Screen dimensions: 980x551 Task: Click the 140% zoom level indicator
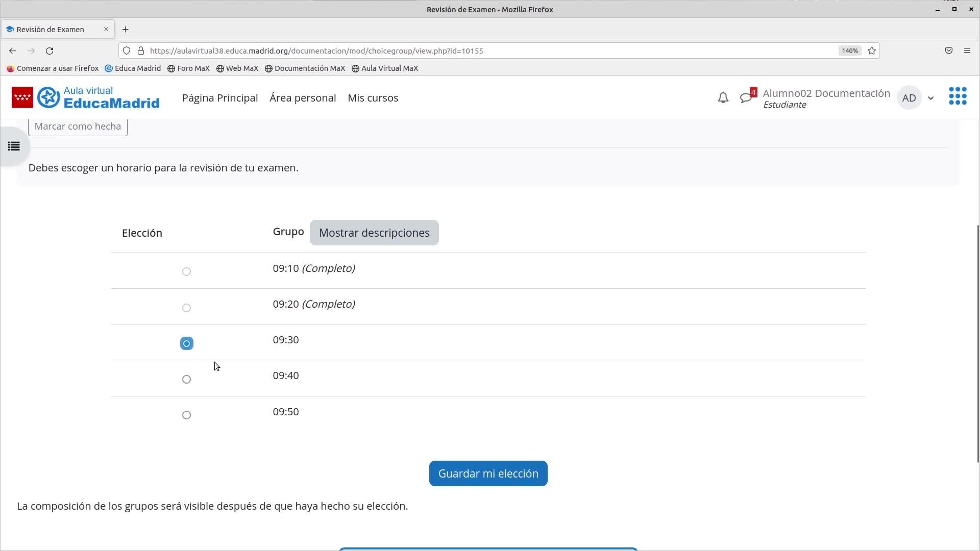(850, 51)
